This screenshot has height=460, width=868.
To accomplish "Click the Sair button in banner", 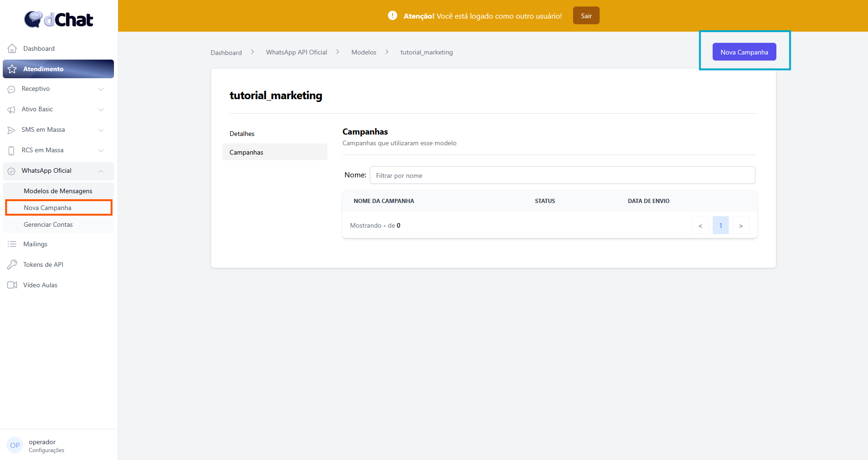I will pyautogui.click(x=586, y=16).
